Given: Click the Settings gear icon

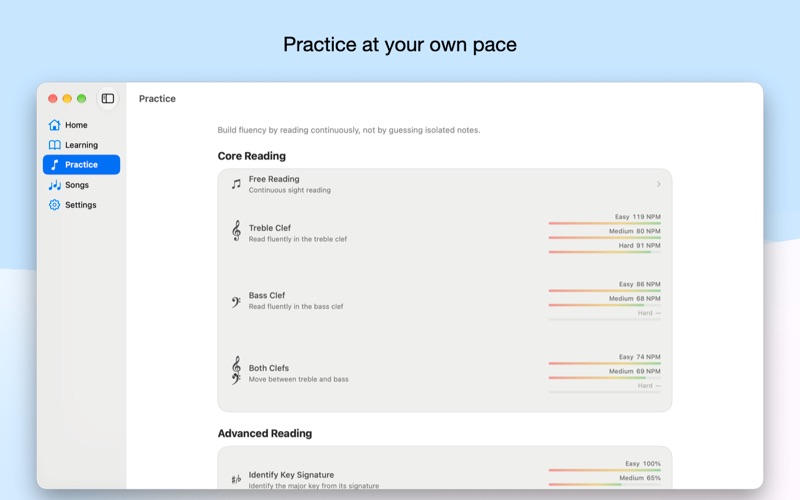Looking at the screenshot, I should pyautogui.click(x=54, y=205).
